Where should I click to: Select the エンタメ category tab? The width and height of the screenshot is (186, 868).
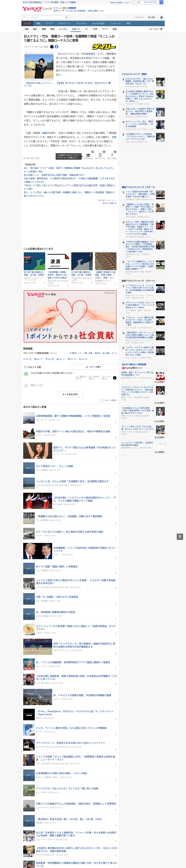click(x=63, y=29)
